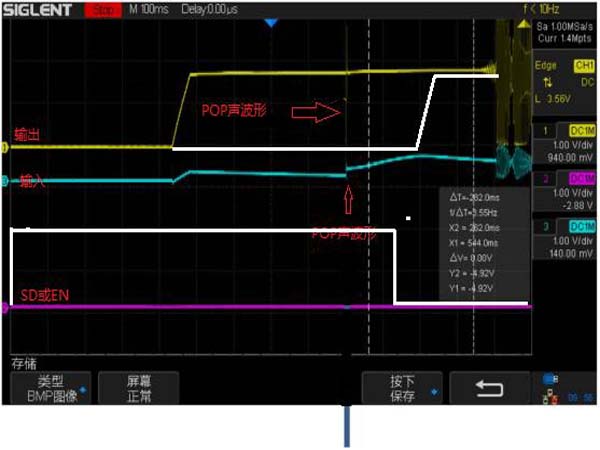Click the 屏幕 正常 screen mode button
600x450 pixels.
[x=139, y=388]
